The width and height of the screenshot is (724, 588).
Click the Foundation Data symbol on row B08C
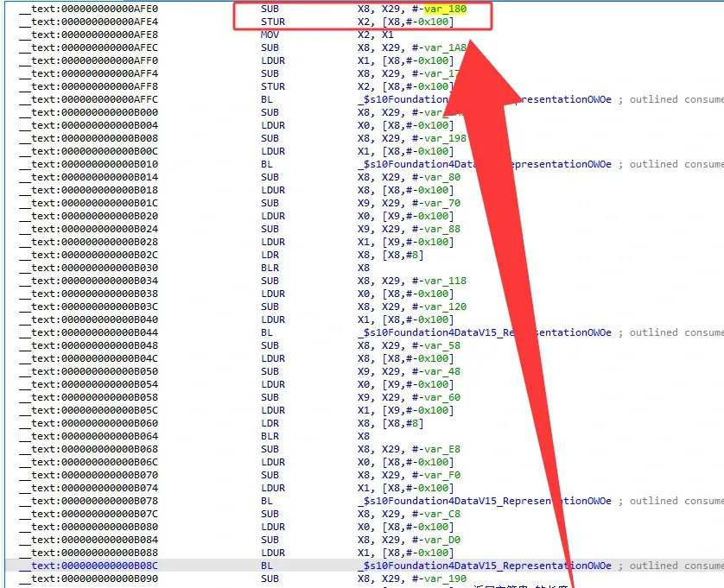pyautogui.click(x=485, y=566)
